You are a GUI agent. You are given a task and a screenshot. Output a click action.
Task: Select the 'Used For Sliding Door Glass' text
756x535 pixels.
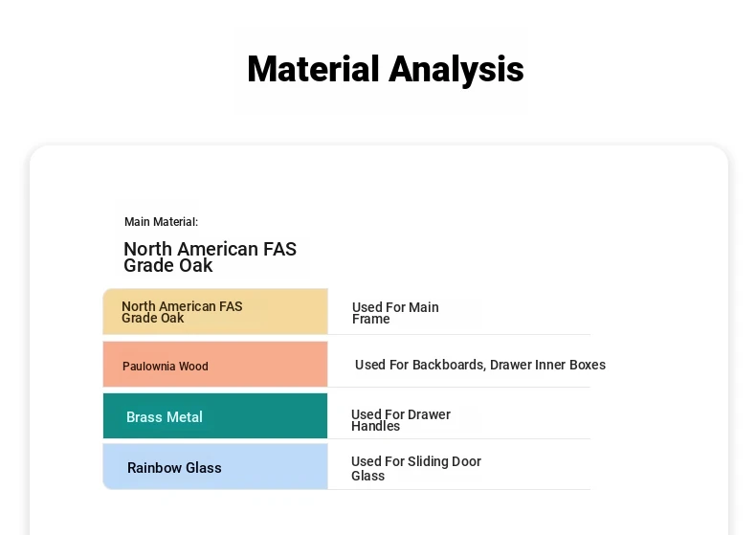point(415,468)
